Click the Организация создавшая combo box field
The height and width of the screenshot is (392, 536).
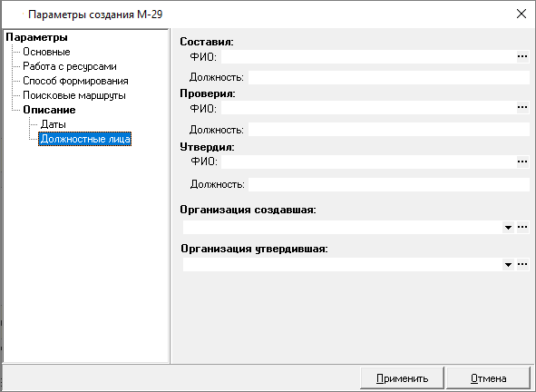343,227
